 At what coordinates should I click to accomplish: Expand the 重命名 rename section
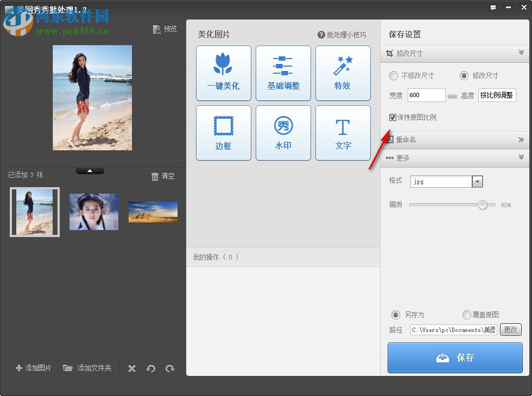(455, 140)
